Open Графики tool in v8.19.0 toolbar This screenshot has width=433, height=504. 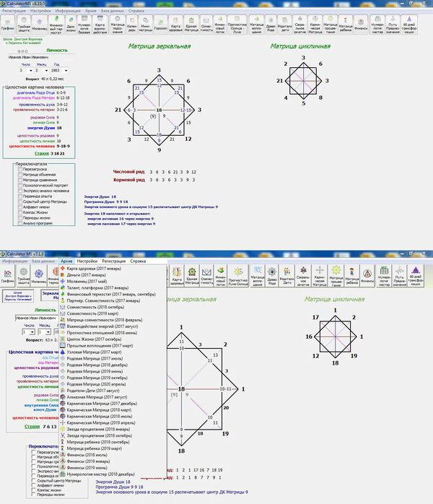[x=9, y=24]
